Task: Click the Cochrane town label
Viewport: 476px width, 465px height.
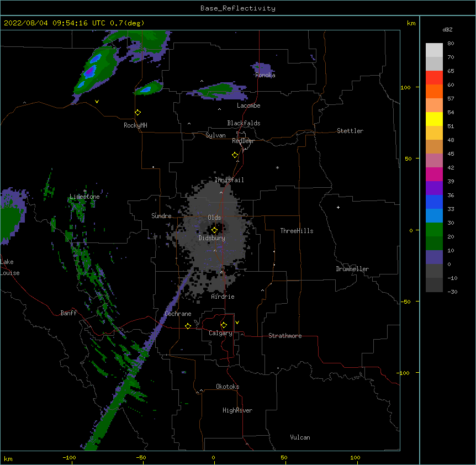Action: pyautogui.click(x=178, y=314)
